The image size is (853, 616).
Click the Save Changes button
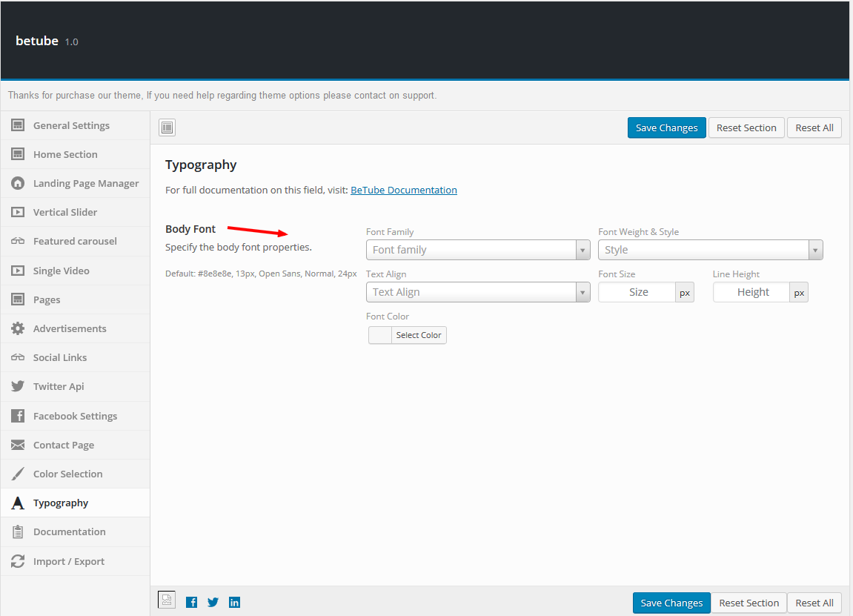point(666,127)
